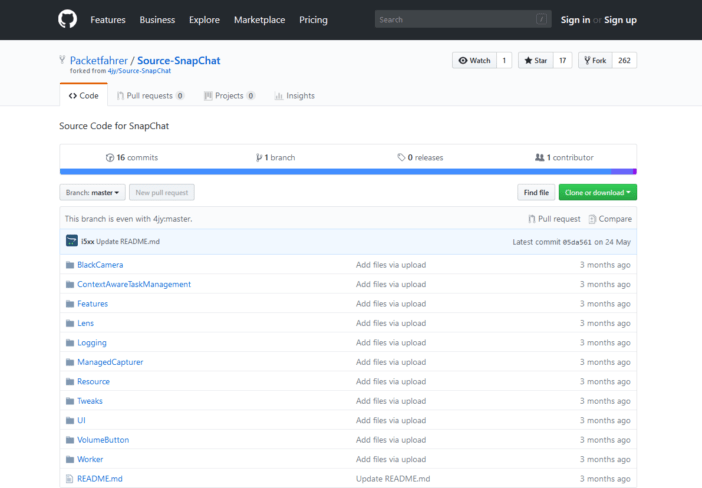Click the README.md file icon
Viewport: 702px width, 488px height.
pos(69,479)
